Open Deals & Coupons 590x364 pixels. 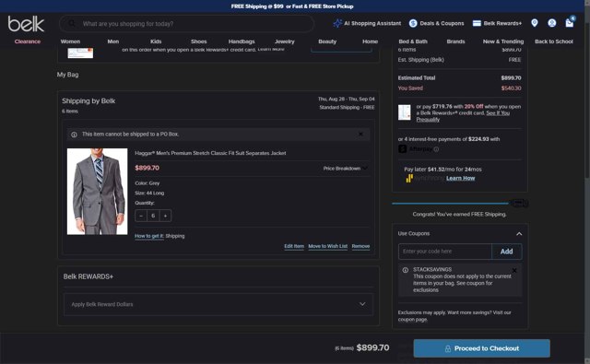click(x=436, y=23)
